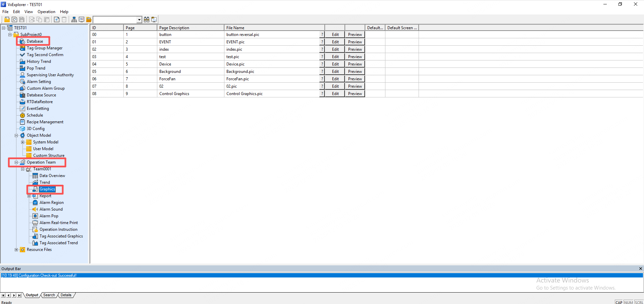Image resolution: width=644 pixels, height=304 pixels.
Task: Open Supervising User Authority item
Action: 50,75
